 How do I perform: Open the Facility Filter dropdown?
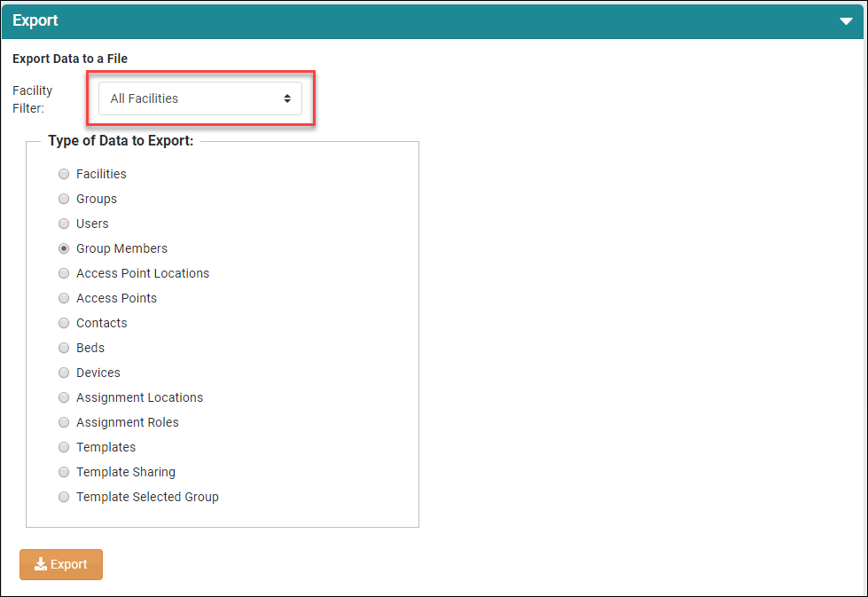click(x=199, y=98)
